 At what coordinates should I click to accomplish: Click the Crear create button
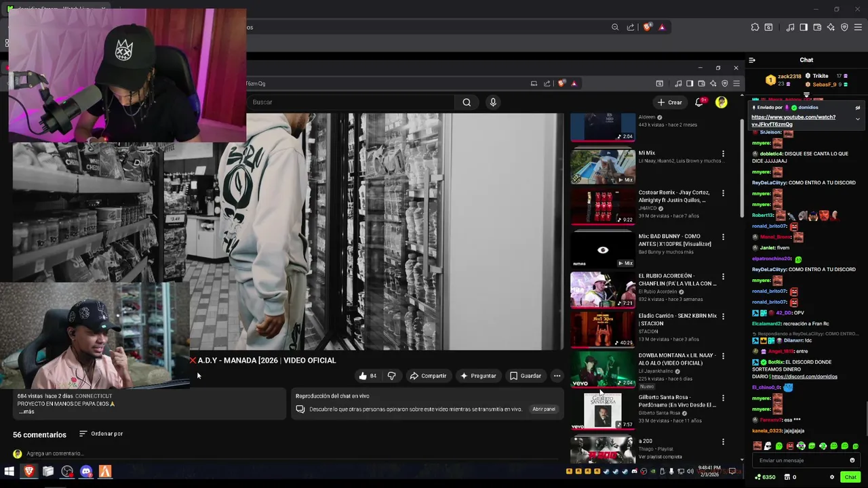point(669,102)
